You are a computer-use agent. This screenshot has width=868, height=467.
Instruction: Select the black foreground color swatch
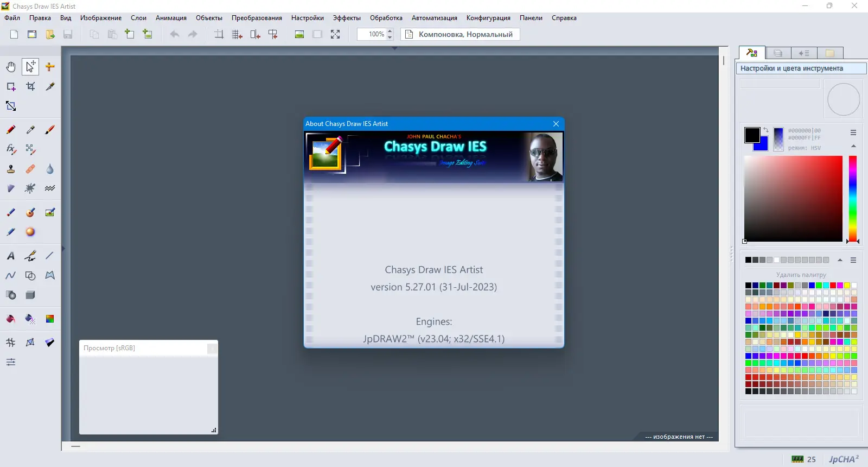[752, 135]
